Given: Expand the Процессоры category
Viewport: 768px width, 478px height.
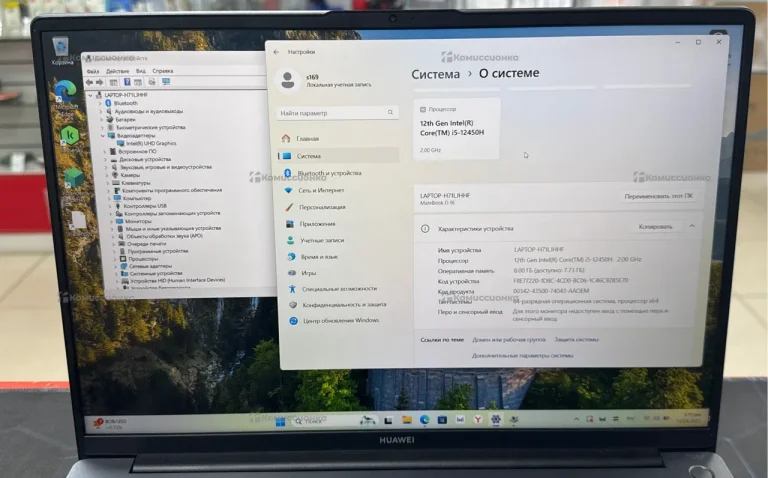Looking at the screenshot, I should (x=116, y=259).
